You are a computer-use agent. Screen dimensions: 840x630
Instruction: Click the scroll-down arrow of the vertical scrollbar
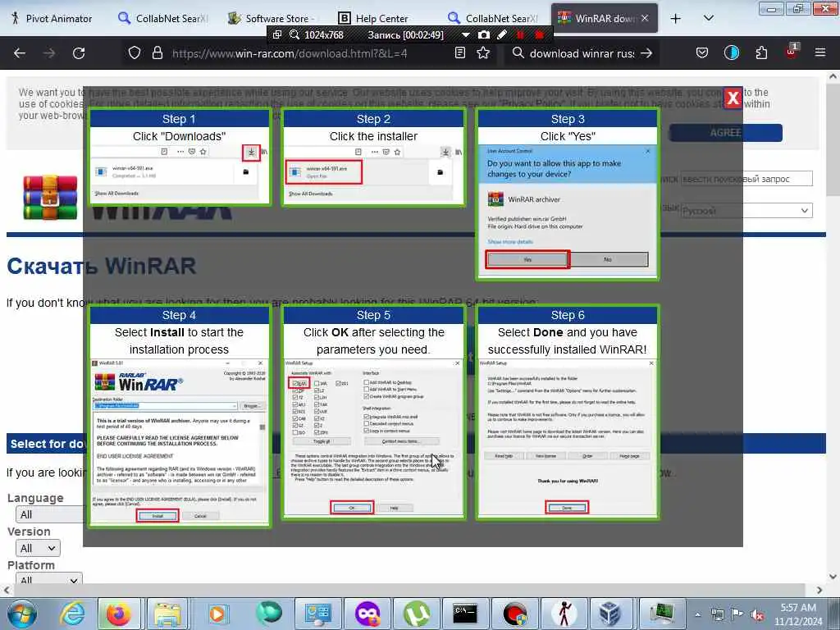[x=833, y=577]
